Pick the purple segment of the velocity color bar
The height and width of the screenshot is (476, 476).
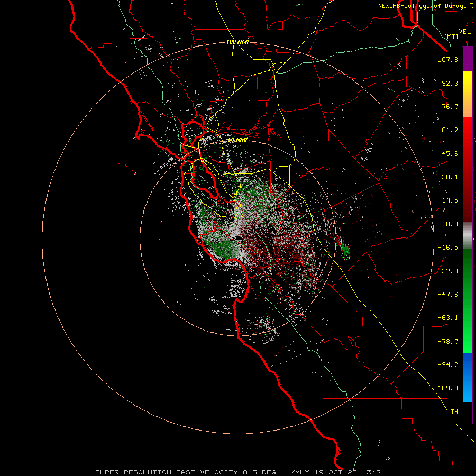467,59
